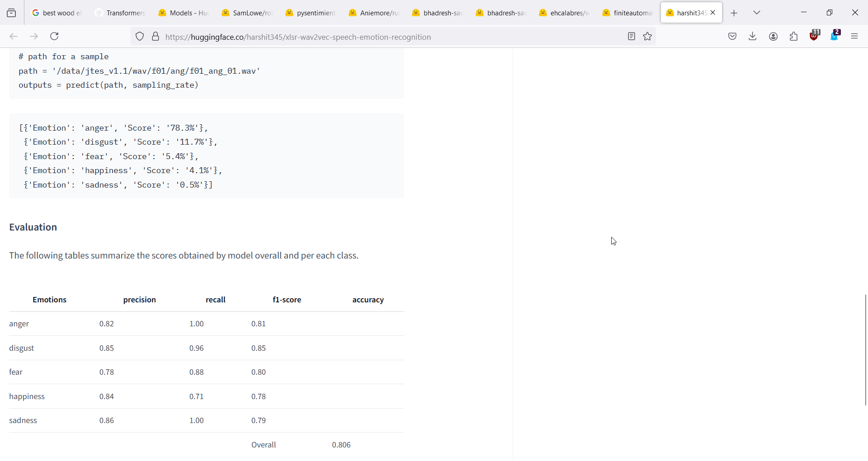Reload the current page
Viewport: 868px width, 461px height.
pyautogui.click(x=55, y=37)
